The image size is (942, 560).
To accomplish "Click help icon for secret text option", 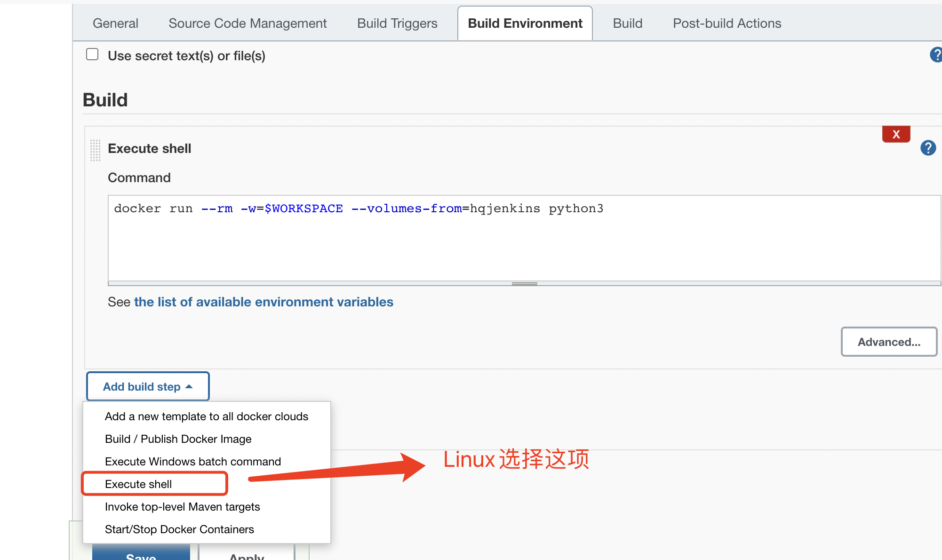I will (x=936, y=55).
